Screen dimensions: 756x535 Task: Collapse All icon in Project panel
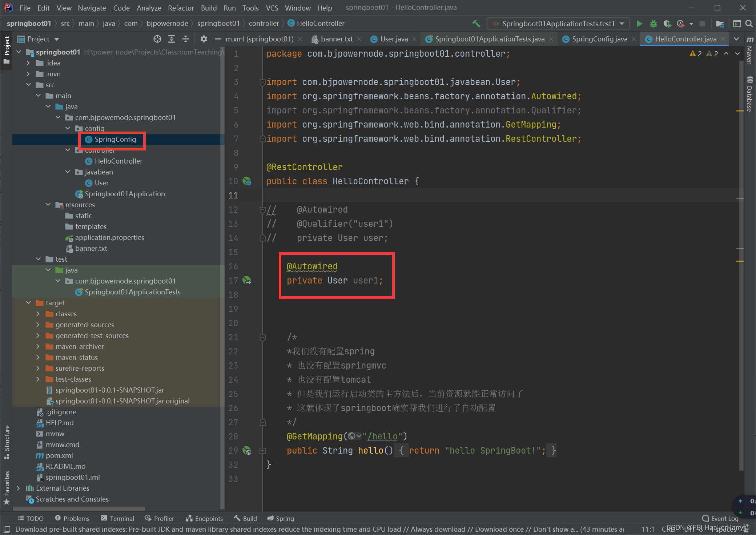click(186, 39)
